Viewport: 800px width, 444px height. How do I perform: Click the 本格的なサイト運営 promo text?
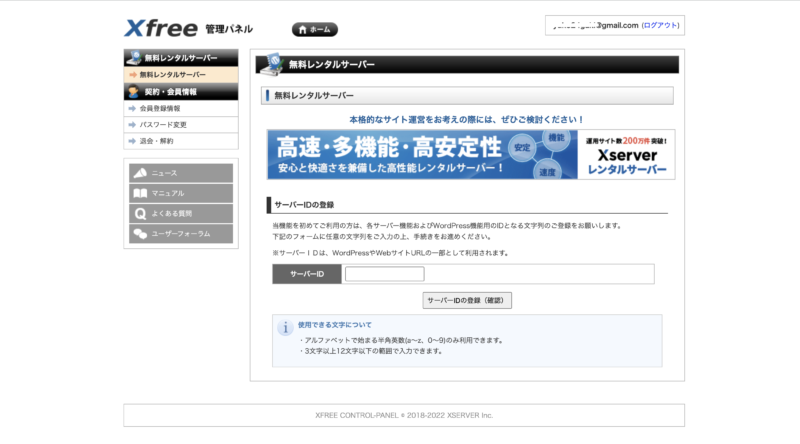[466, 119]
